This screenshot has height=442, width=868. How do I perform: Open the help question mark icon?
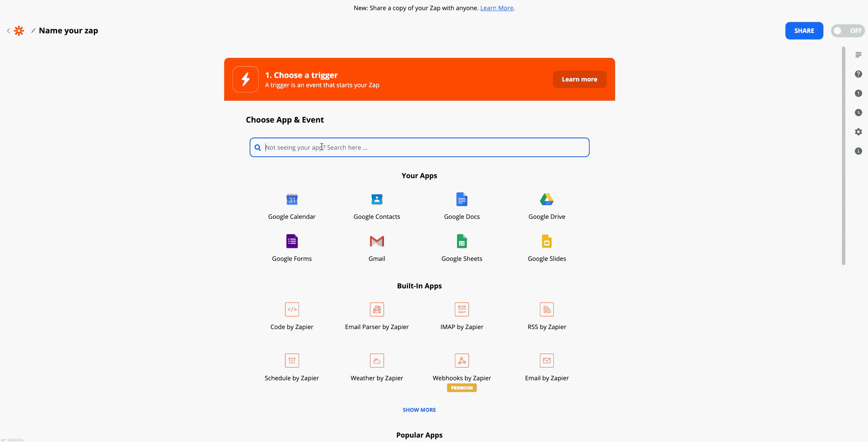[x=858, y=74]
